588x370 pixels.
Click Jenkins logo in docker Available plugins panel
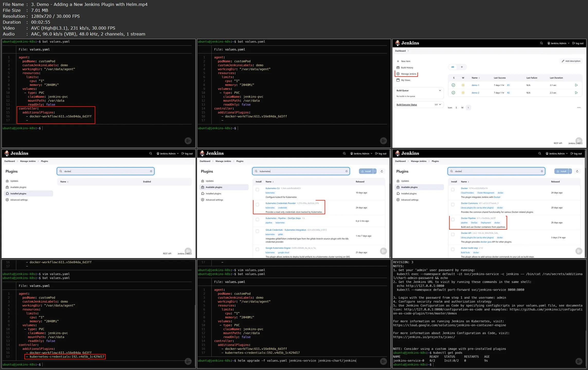click(407, 153)
